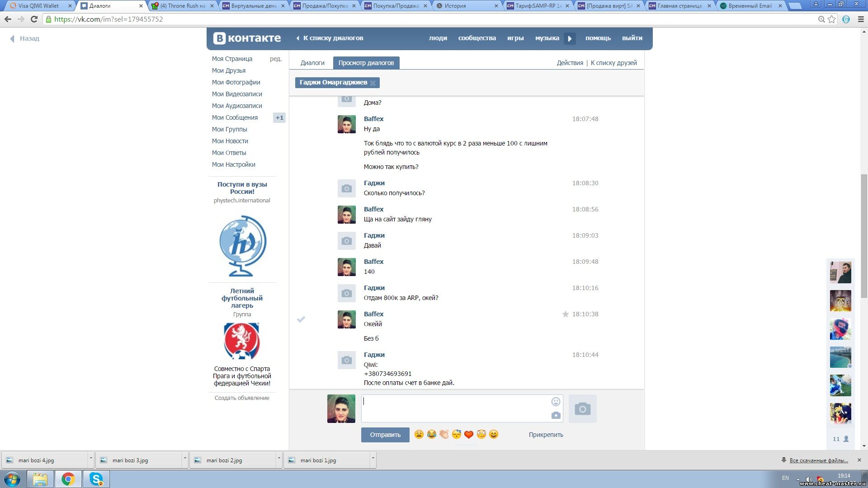
Task: Click the Прикрепить attach link
Action: 546,435
